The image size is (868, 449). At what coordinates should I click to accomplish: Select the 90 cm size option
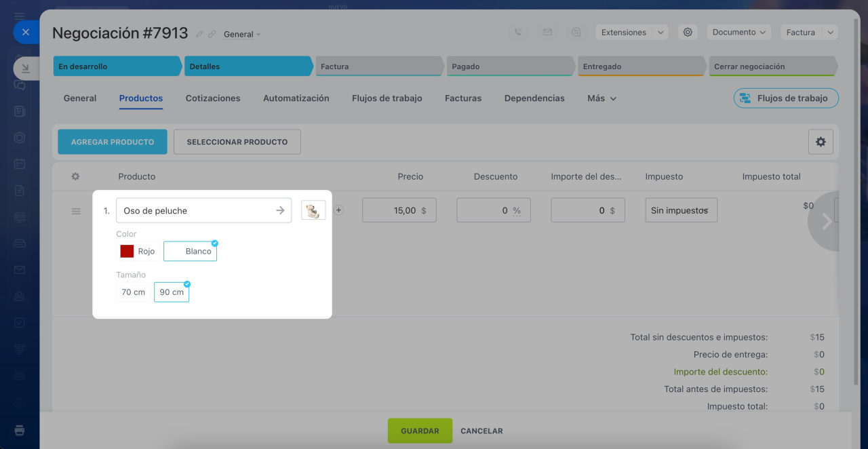172,292
